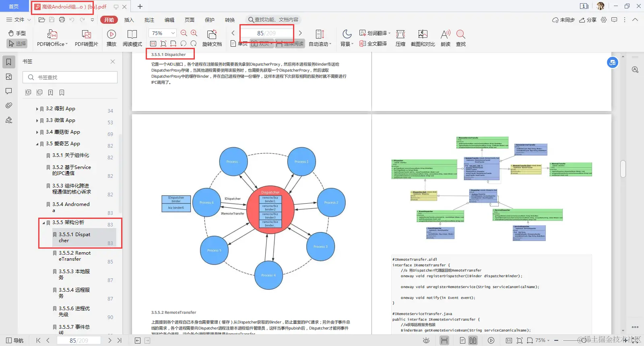Collapse the ribbon with top-right chevron
644x346 pixels.
635,19
